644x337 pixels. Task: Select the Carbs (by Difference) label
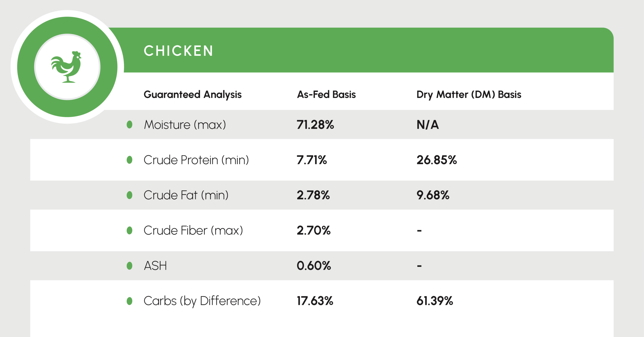pos(202,301)
